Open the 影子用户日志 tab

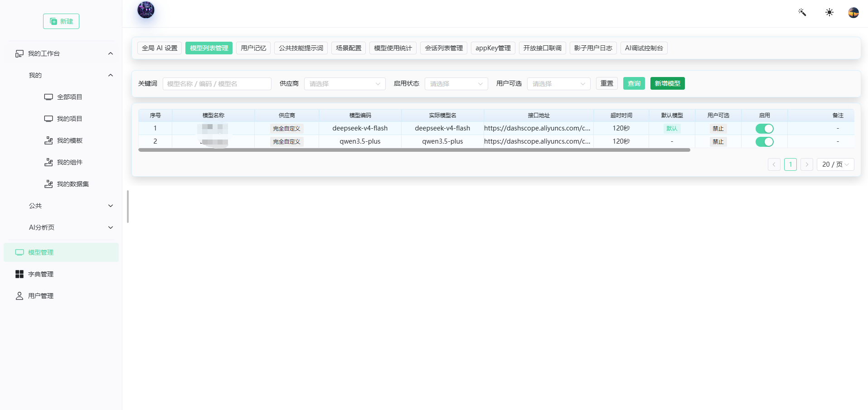(593, 48)
